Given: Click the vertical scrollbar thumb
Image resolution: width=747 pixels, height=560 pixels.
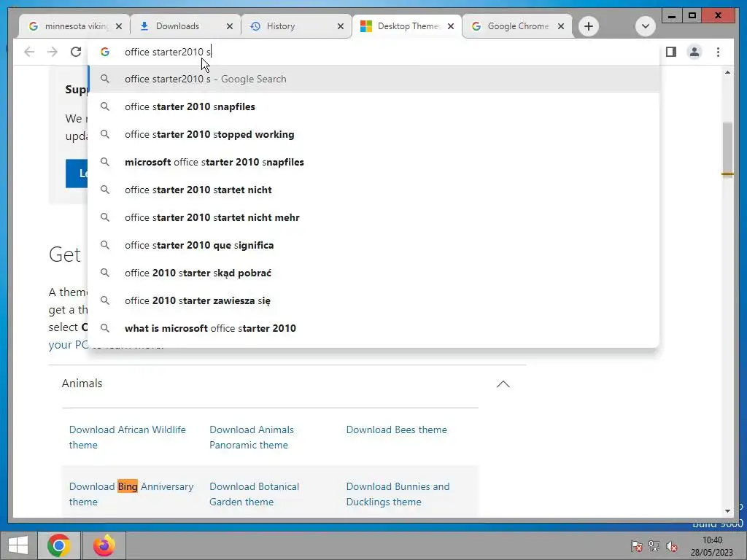Looking at the screenshot, I should (x=727, y=150).
